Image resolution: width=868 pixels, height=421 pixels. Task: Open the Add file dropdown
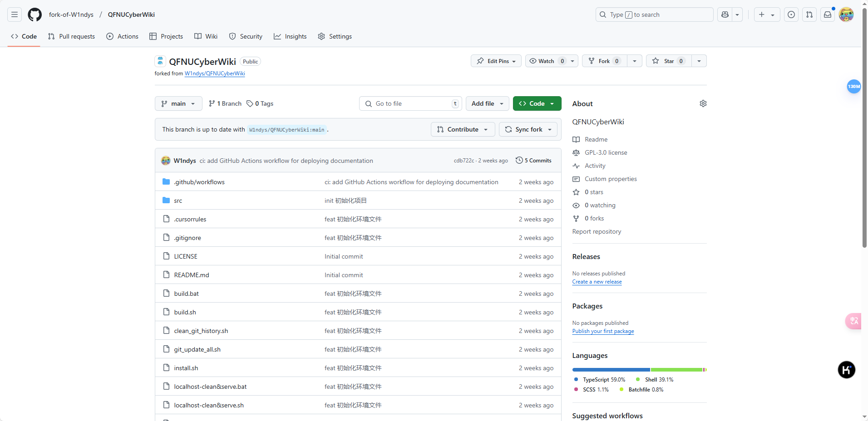coord(488,103)
